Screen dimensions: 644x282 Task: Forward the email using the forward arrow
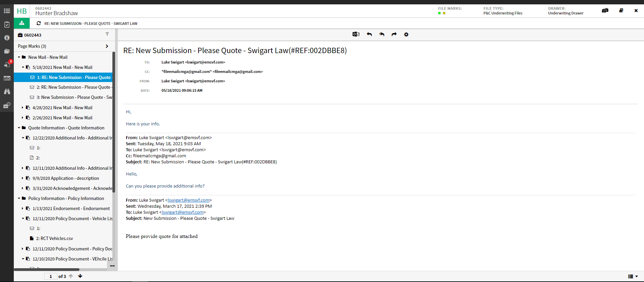click(394, 34)
